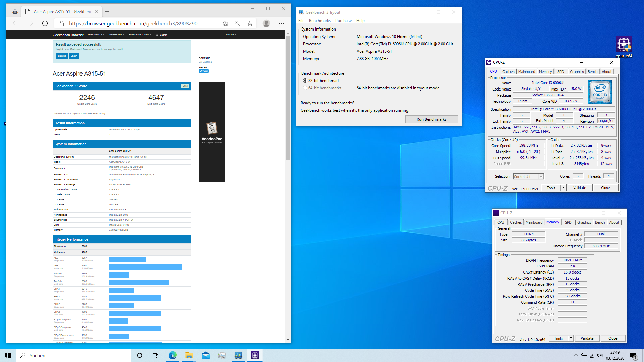The image size is (644, 362).
Task: Open Purchase menu in Geekbench 3 Tryout
Action: click(x=343, y=21)
